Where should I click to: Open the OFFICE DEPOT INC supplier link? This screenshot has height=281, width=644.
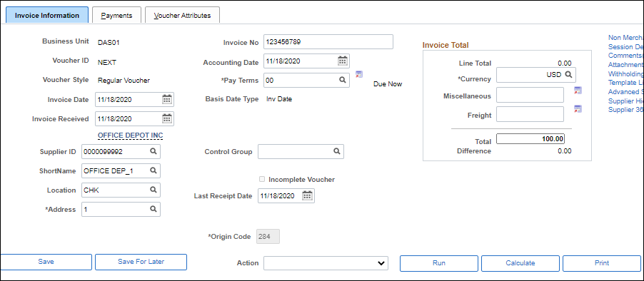[x=130, y=136]
